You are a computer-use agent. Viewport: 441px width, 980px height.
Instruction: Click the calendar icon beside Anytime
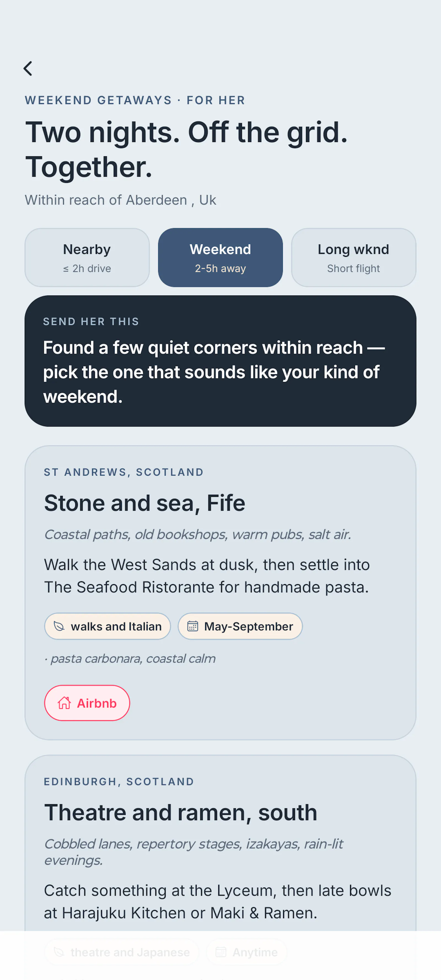point(221,952)
